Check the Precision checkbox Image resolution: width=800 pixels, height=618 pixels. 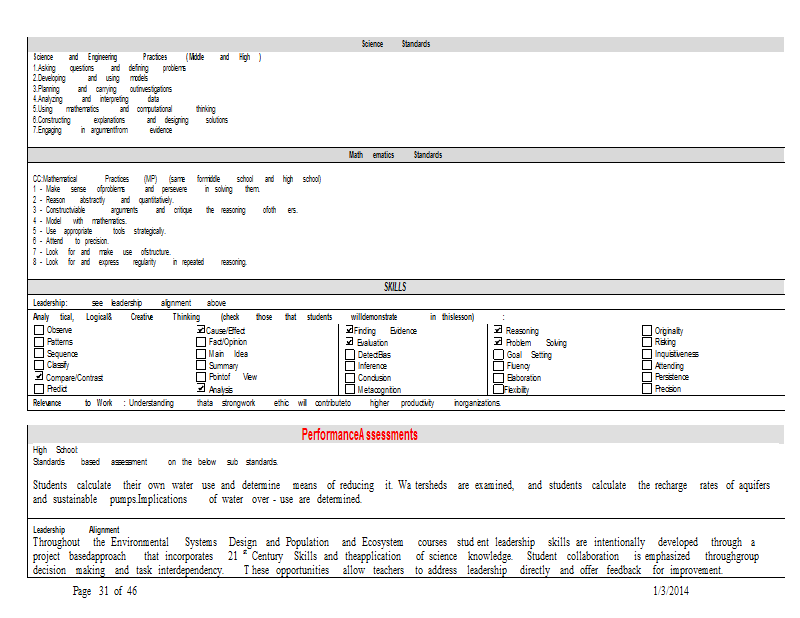[647, 389]
